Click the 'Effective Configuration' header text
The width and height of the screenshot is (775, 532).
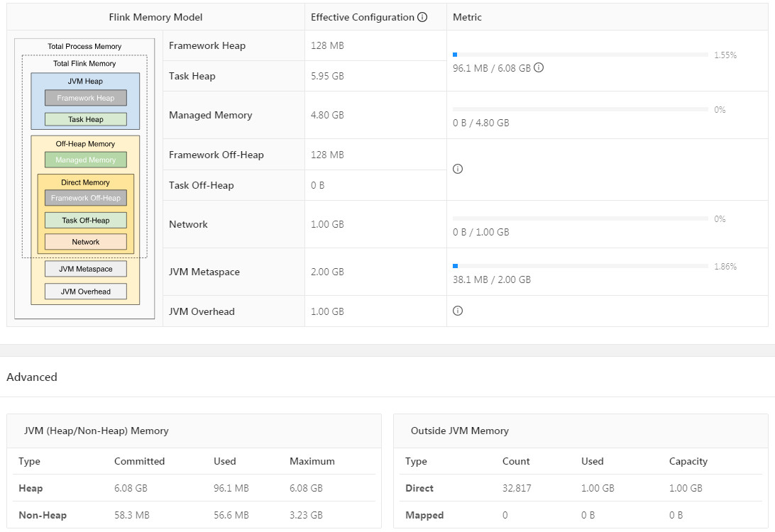(362, 17)
